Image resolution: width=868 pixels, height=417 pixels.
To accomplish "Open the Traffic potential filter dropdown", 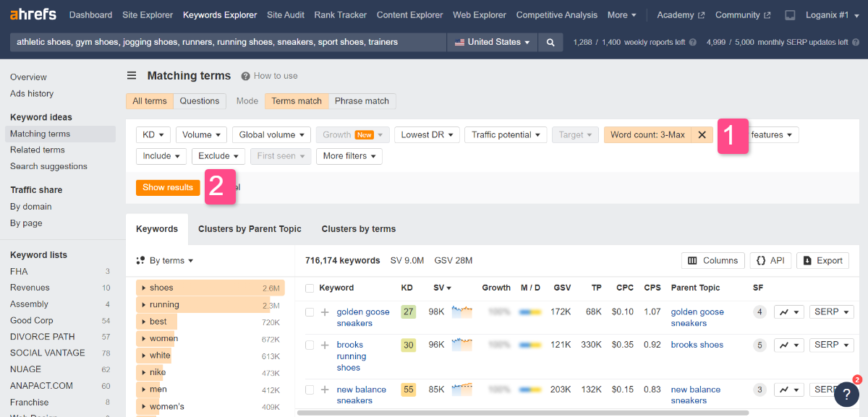I will click(x=506, y=134).
